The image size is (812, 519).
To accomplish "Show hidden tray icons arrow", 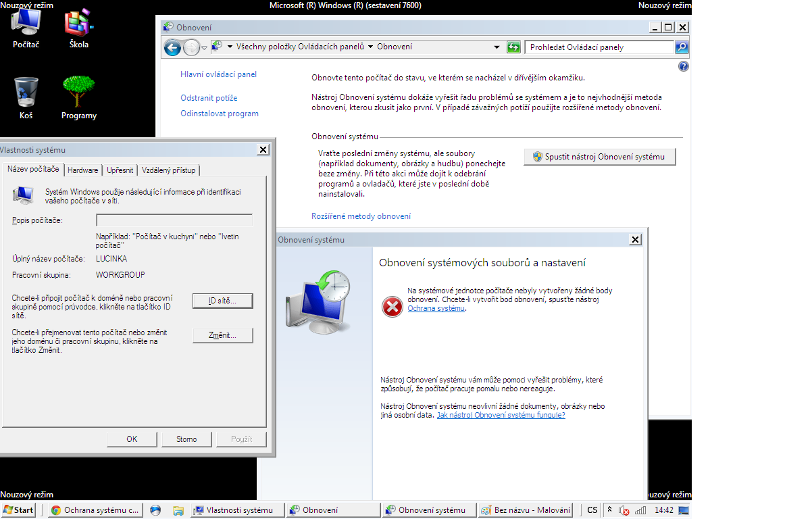I will coord(610,510).
